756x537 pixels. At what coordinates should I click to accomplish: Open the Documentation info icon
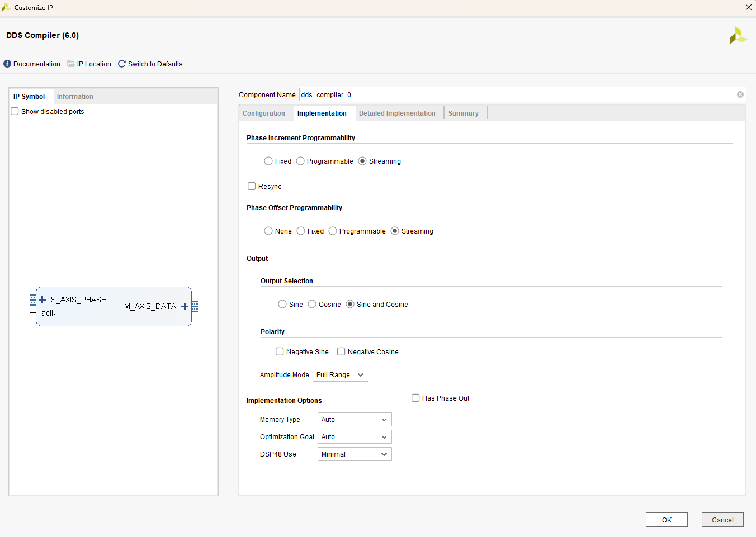click(7, 64)
